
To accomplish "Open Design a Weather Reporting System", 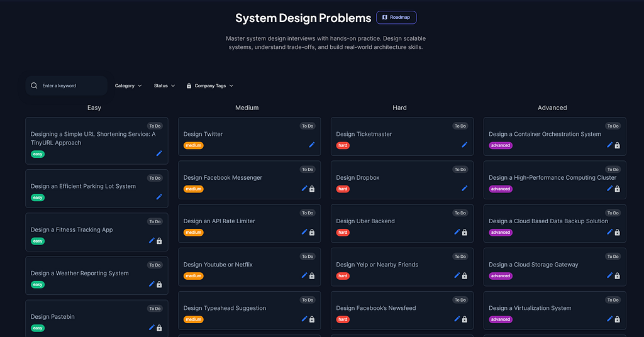I will pyautogui.click(x=79, y=273).
